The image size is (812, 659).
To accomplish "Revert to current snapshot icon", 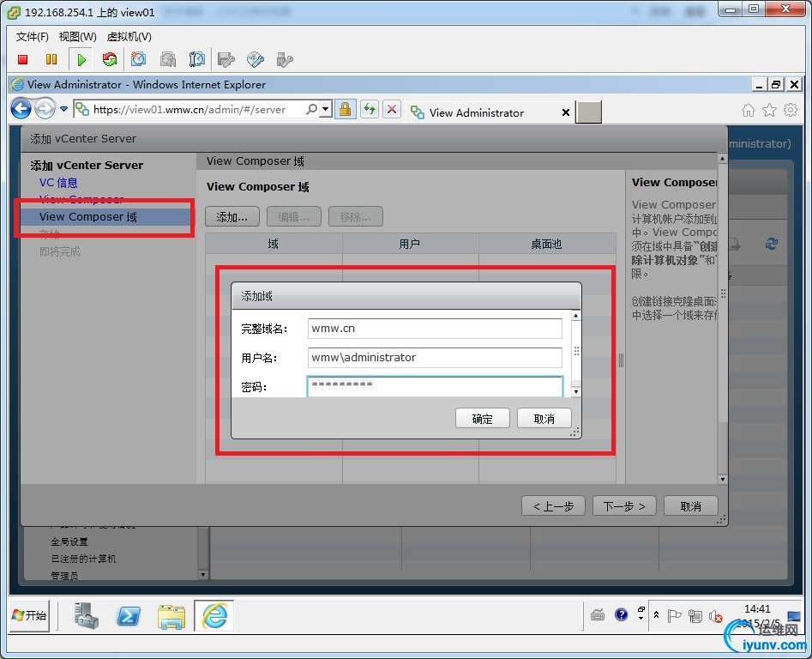I will point(168,59).
